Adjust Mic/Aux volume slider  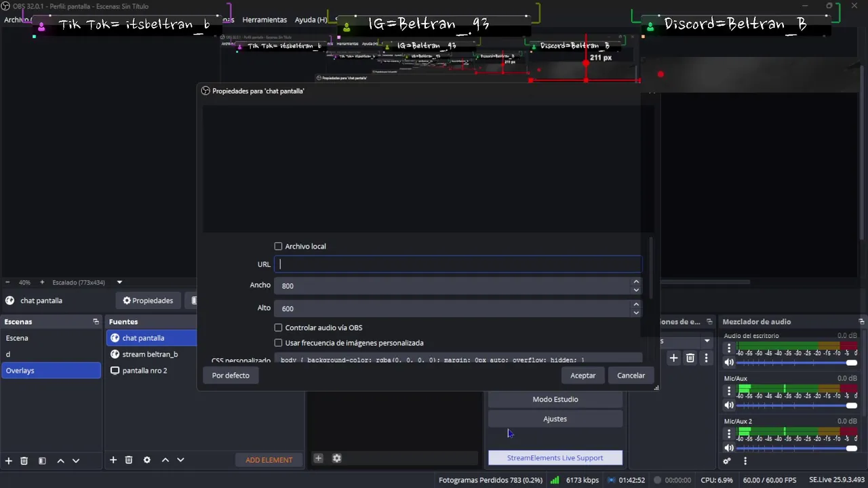797,405
